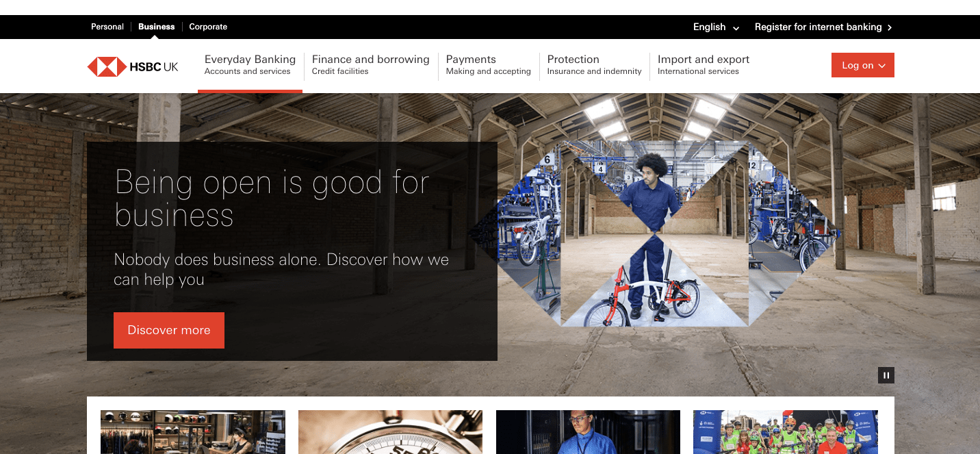The height and width of the screenshot is (454, 980).
Task: Click the HSBC UK hexagon logo
Action: 133,66
